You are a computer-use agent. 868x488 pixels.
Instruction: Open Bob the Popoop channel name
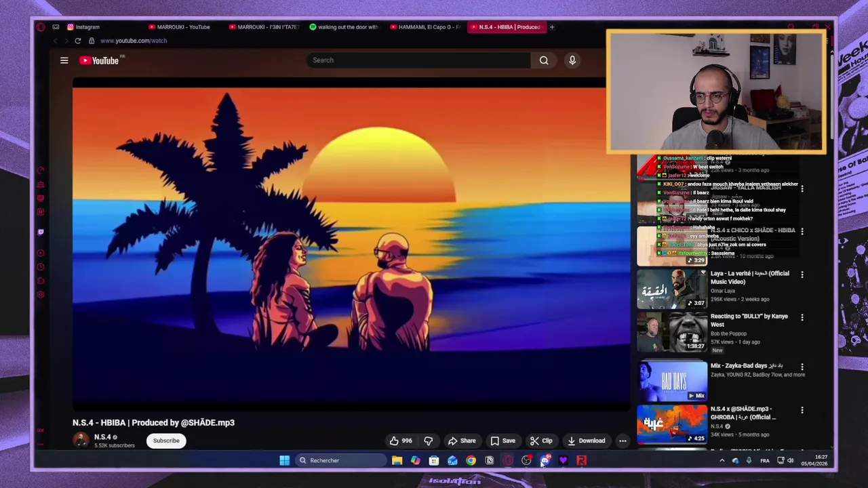pos(729,333)
